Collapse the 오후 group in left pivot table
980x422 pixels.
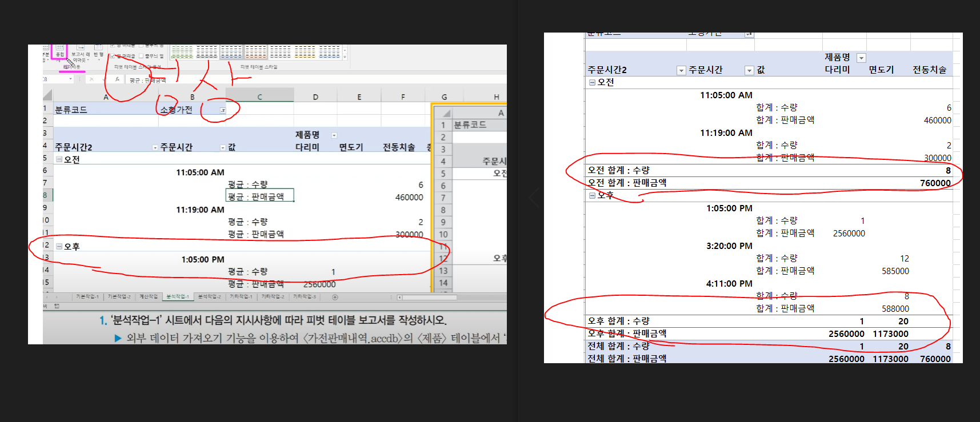tap(59, 247)
